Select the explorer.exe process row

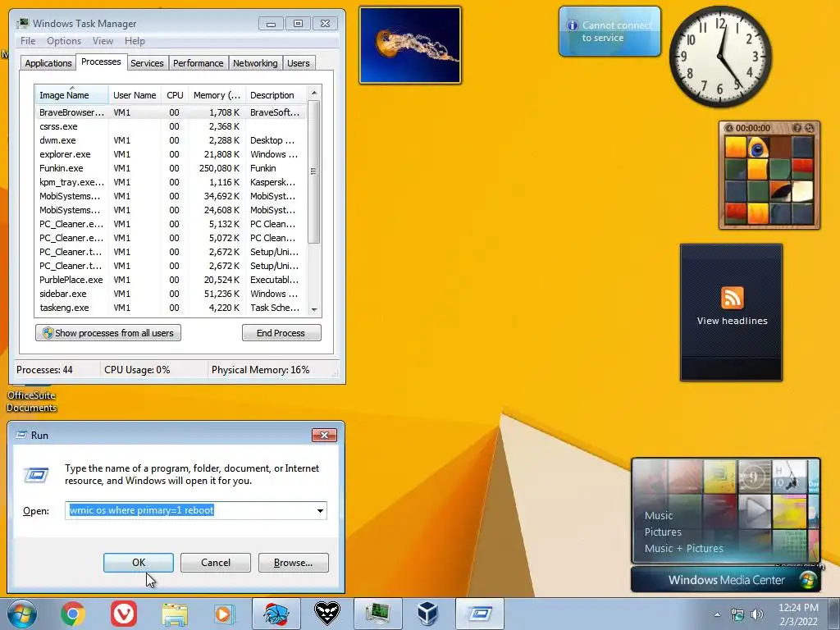[x=171, y=154]
